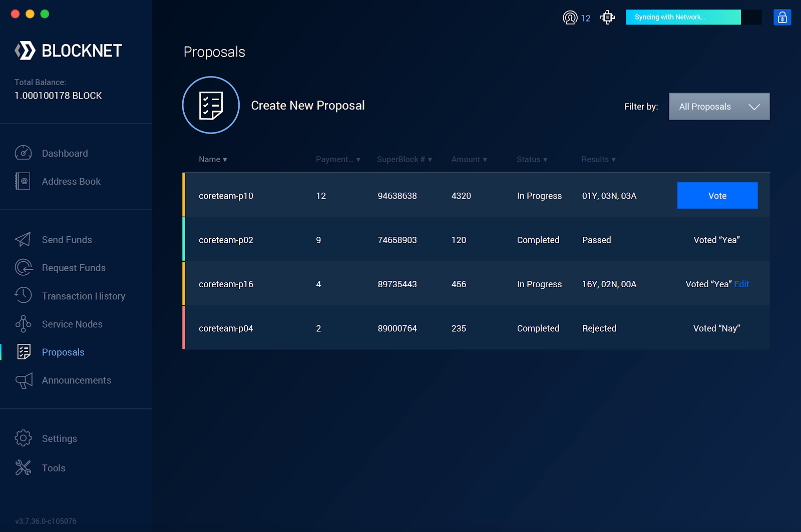Open the Transaction History clock icon
Image resolution: width=801 pixels, height=532 pixels.
pyautogui.click(x=23, y=295)
